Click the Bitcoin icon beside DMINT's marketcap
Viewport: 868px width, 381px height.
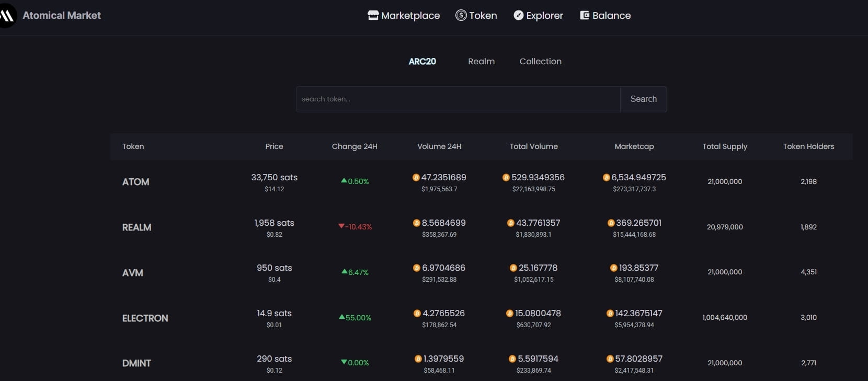coord(610,359)
